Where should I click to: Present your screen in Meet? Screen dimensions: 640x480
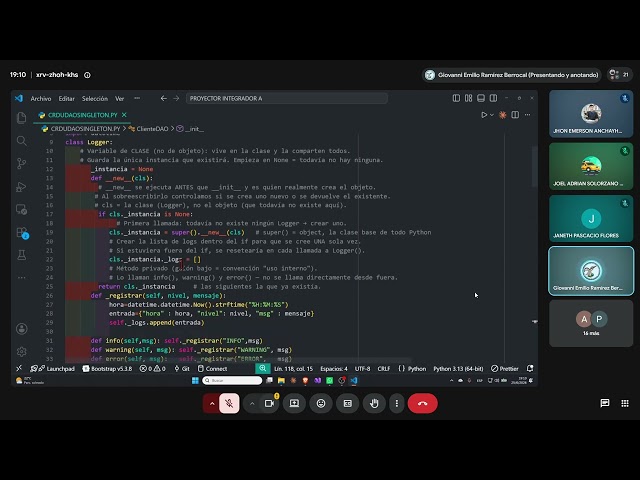tap(294, 403)
